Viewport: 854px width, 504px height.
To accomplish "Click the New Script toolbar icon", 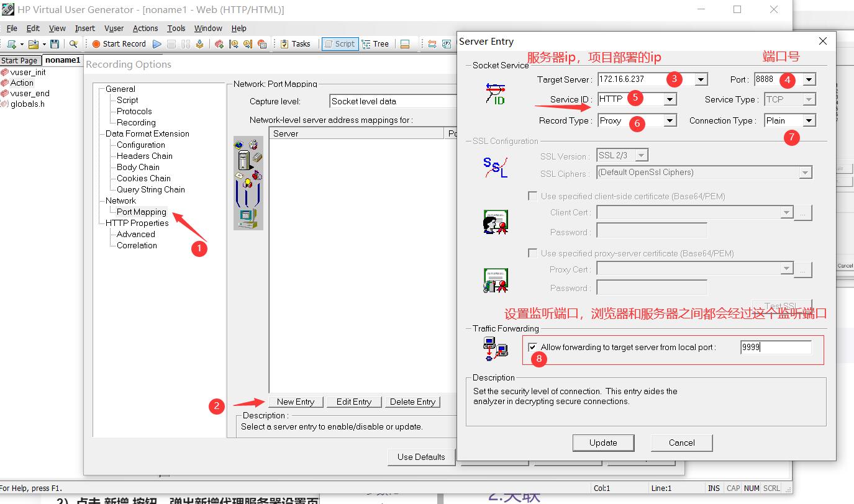I will 11,43.
